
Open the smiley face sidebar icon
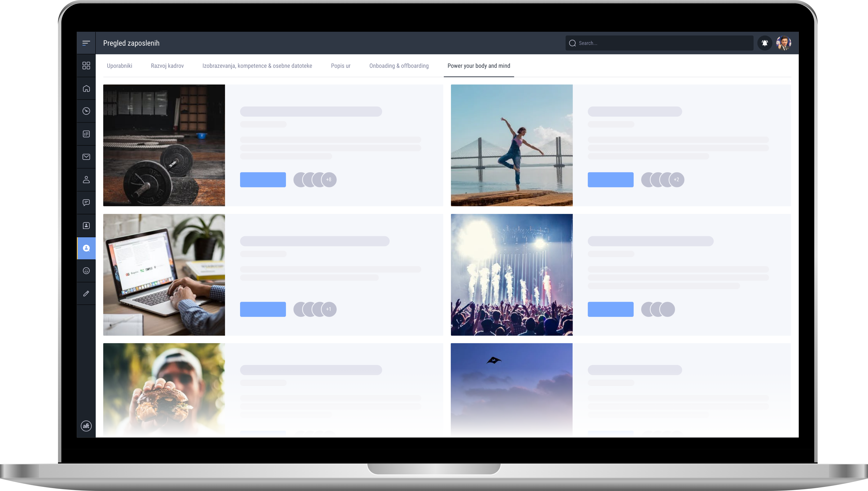pyautogui.click(x=86, y=271)
